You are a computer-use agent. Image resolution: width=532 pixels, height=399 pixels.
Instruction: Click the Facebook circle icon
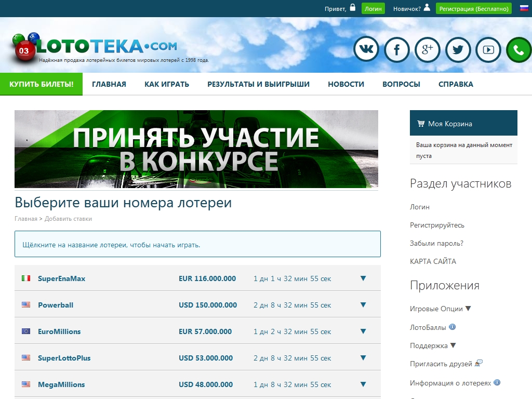[397, 50]
